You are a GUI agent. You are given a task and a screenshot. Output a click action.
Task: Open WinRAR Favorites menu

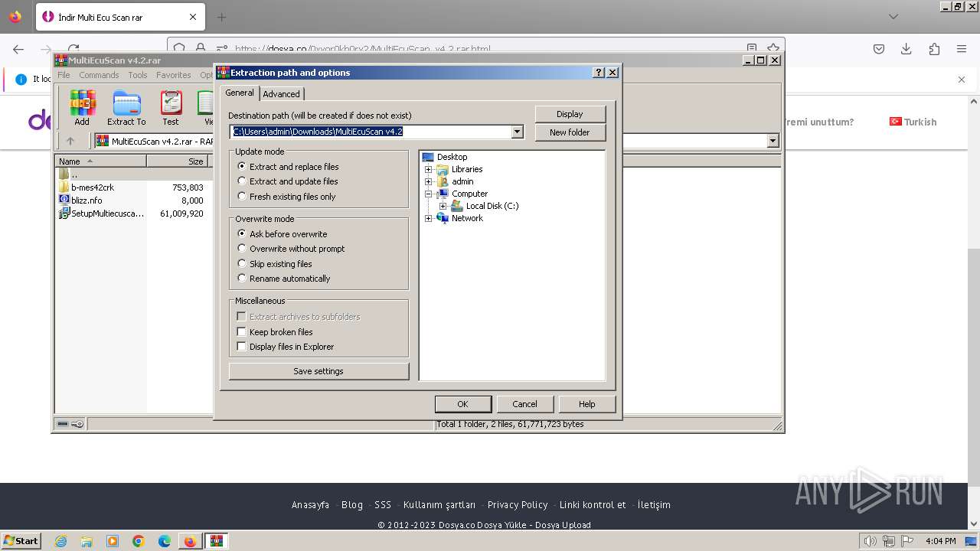[x=174, y=75]
